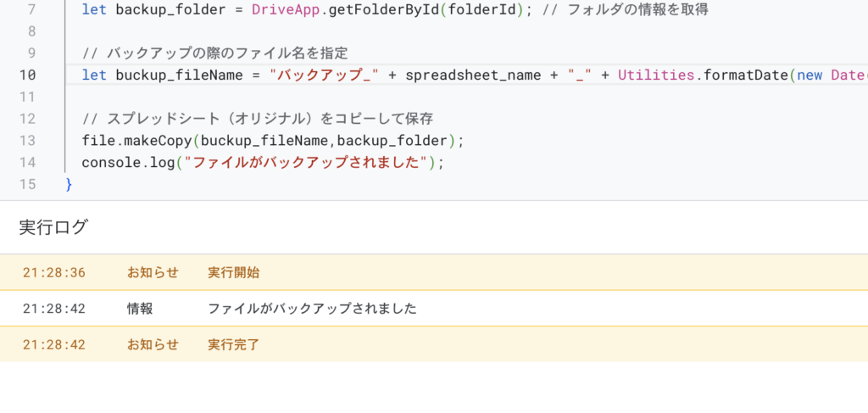
Task: Click line number 13 in the gutter
Action: [28, 140]
